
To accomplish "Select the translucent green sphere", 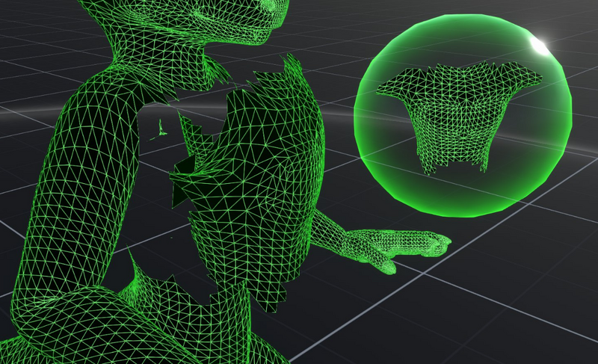I will 463,116.
